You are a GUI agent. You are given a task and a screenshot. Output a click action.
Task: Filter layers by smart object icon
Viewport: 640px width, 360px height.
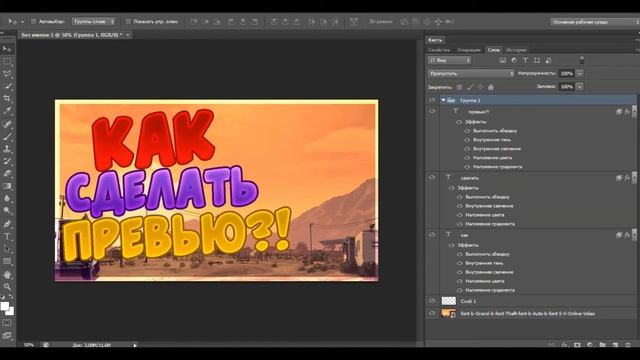[548, 60]
